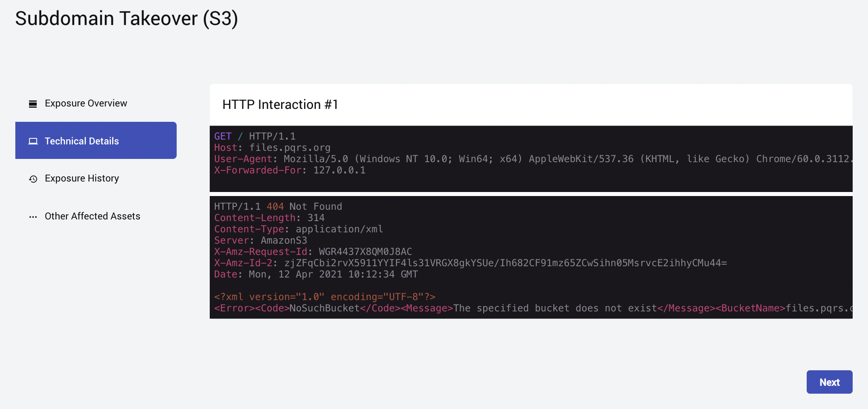The image size is (868, 409).
Task: Click the X-Amz-Request-Id header line
Action: [313, 252]
